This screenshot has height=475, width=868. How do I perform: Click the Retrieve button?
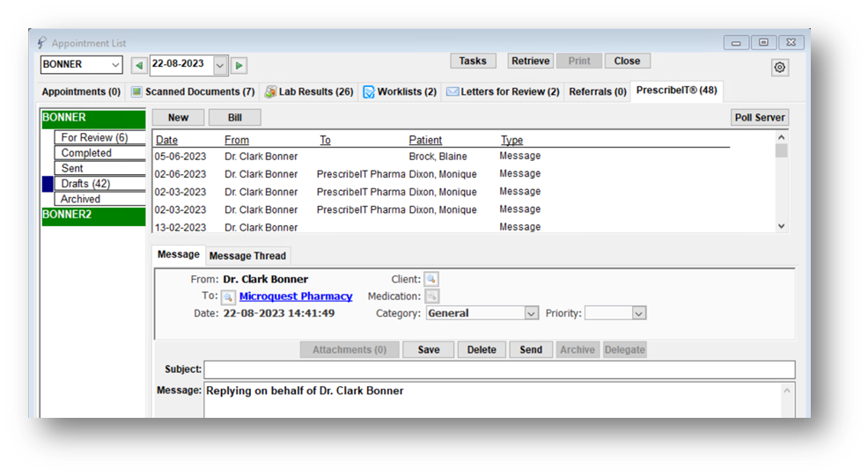pyautogui.click(x=530, y=61)
